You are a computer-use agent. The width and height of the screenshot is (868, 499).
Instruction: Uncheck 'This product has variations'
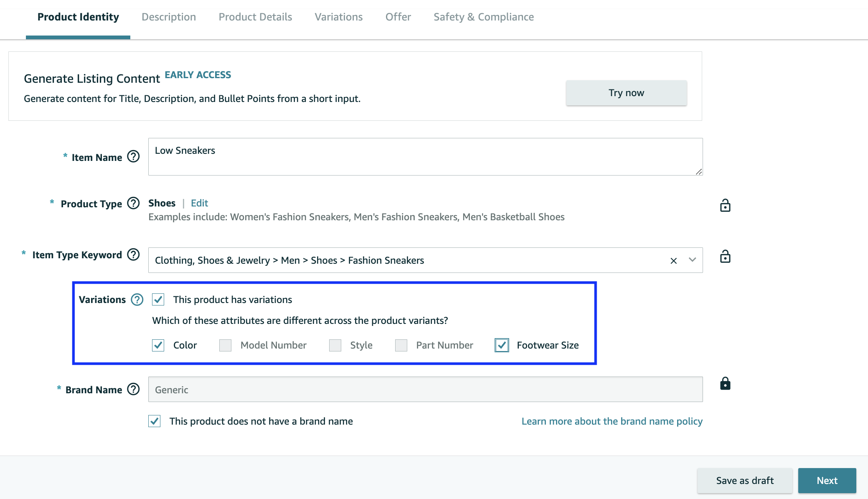tap(158, 300)
